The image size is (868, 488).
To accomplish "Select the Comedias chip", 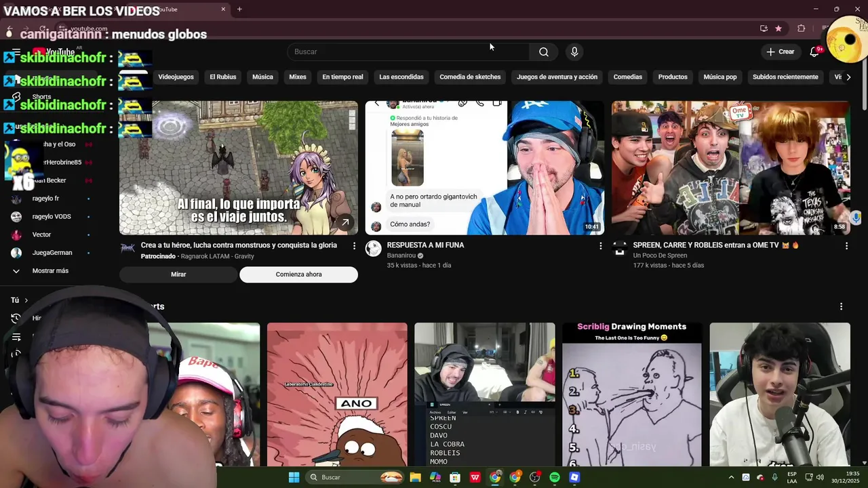I will 628,77.
